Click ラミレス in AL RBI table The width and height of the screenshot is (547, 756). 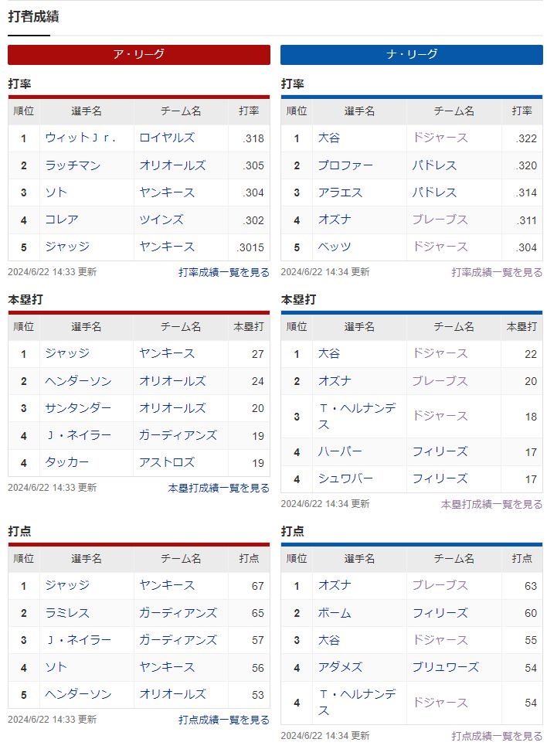pos(67,613)
